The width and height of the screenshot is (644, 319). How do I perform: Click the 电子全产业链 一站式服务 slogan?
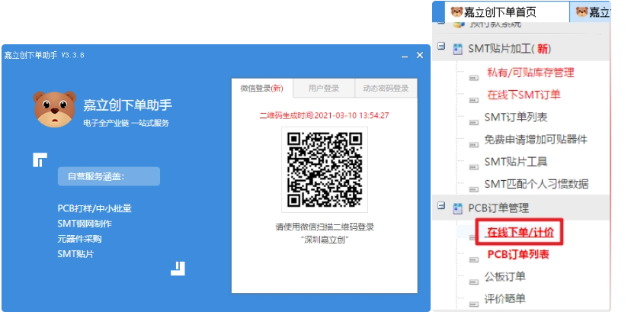point(126,123)
